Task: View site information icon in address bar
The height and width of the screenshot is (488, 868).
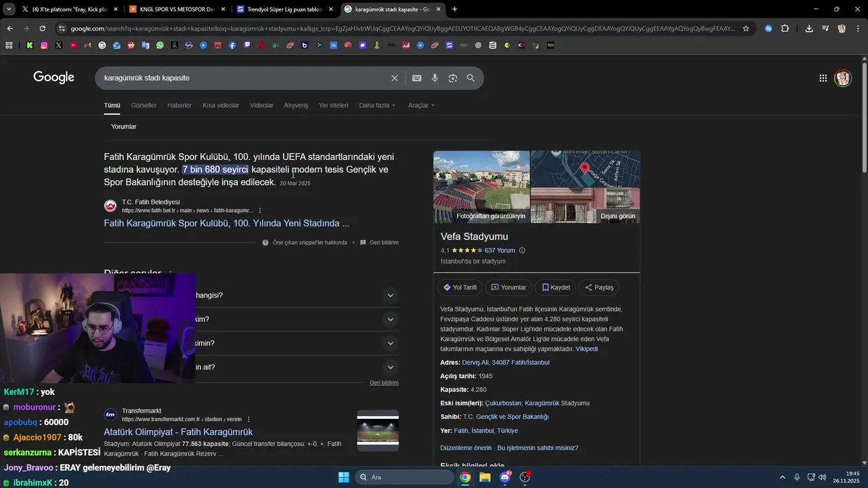Action: click(x=62, y=28)
